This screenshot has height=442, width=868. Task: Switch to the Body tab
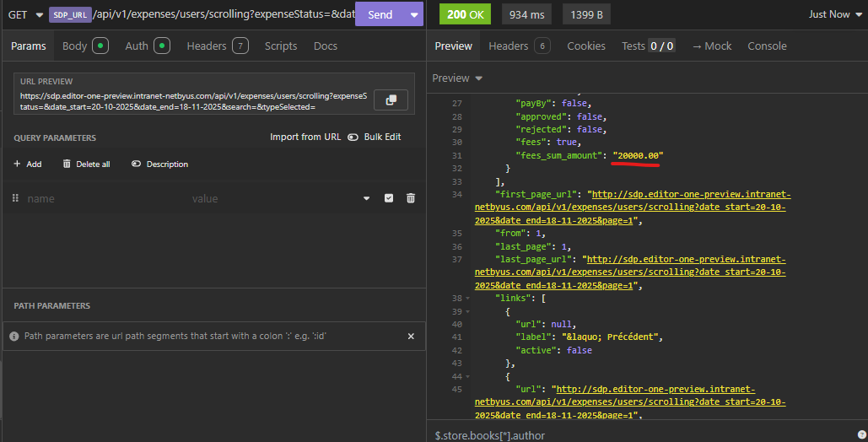pyautogui.click(x=85, y=46)
